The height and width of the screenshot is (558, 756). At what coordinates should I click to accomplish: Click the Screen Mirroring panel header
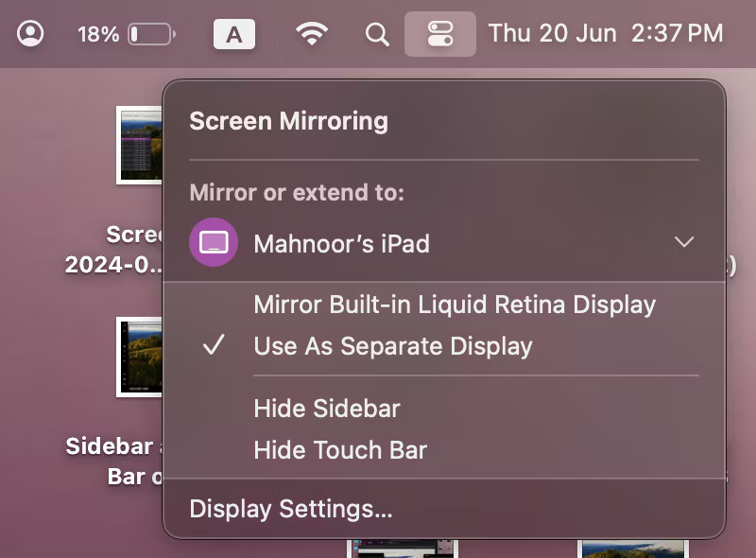pos(288,120)
